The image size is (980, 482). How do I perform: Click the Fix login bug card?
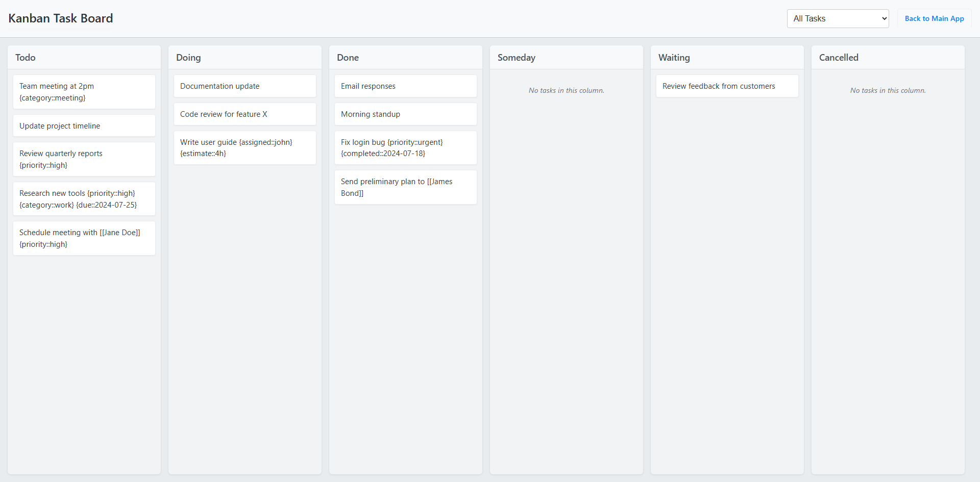point(405,148)
